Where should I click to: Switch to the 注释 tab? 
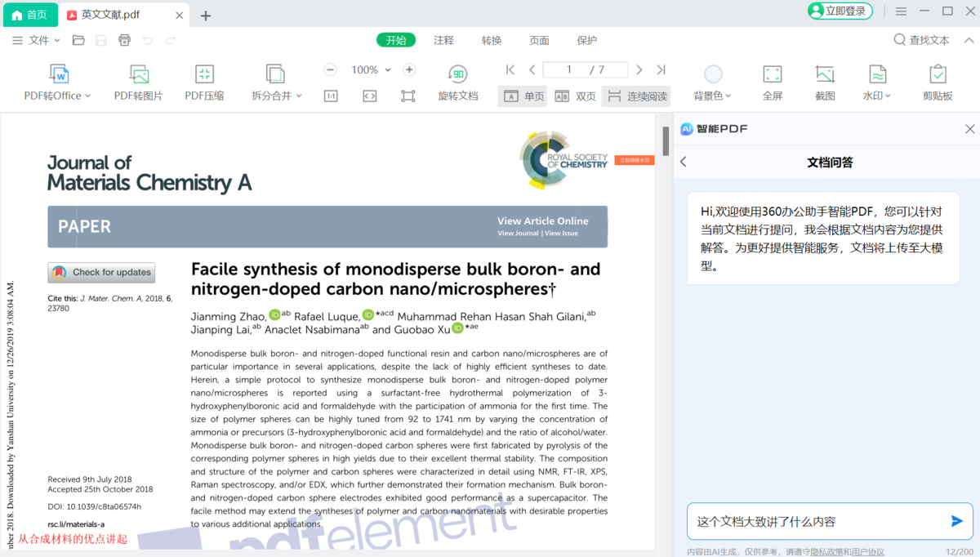pyautogui.click(x=443, y=40)
